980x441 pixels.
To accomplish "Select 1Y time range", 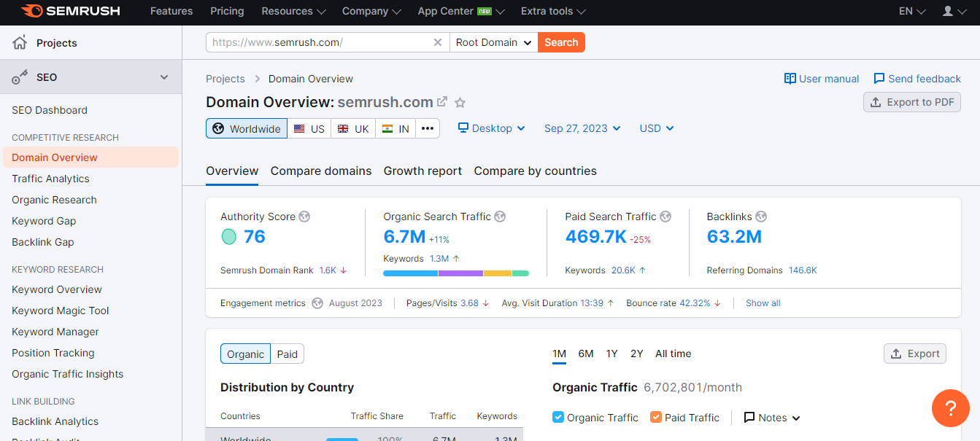I will coord(611,354).
